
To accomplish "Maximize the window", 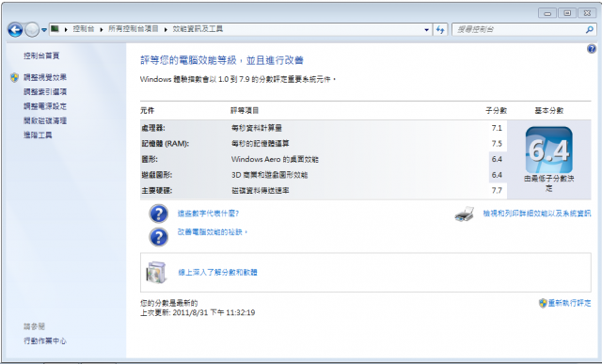I will 567,13.
